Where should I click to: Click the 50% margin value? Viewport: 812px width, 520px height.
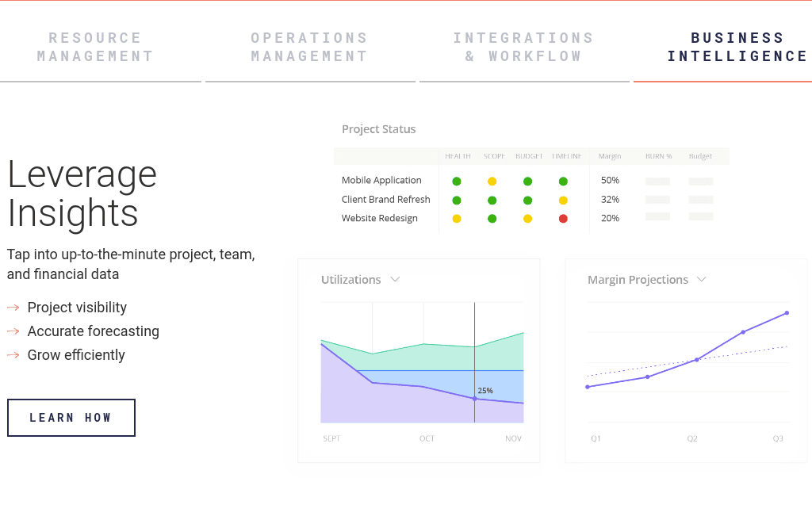[x=610, y=180]
